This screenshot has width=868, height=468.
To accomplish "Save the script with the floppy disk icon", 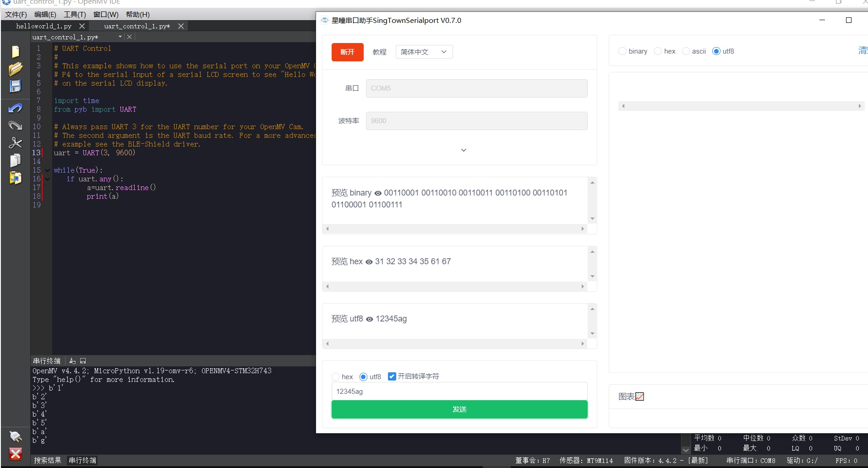I will pos(15,86).
